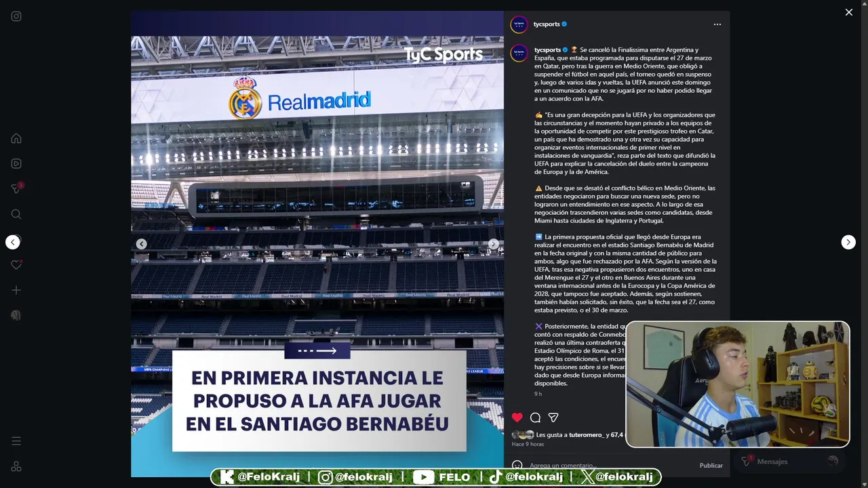The width and height of the screenshot is (868, 488).
Task: Open the Also from Meta apps icon
Action: pos(16,466)
